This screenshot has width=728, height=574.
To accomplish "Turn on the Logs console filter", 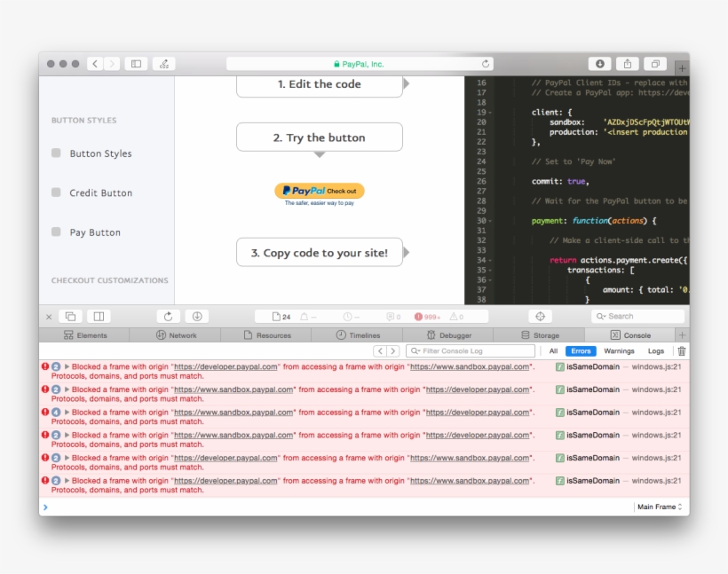I will (656, 351).
